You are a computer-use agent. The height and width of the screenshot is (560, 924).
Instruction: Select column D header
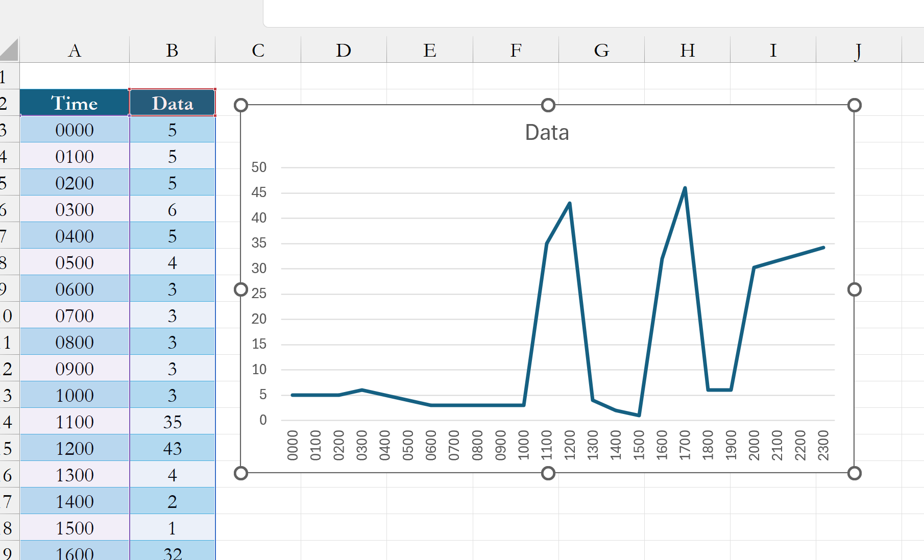click(x=344, y=50)
